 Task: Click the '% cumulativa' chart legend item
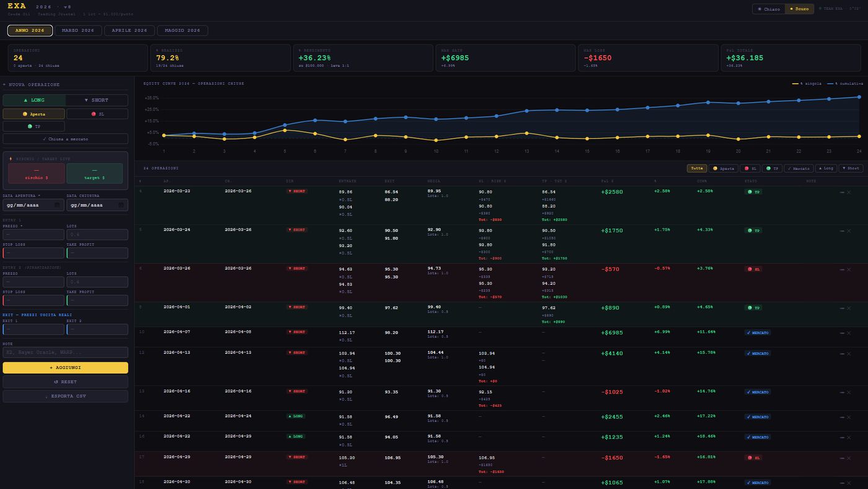(x=845, y=83)
